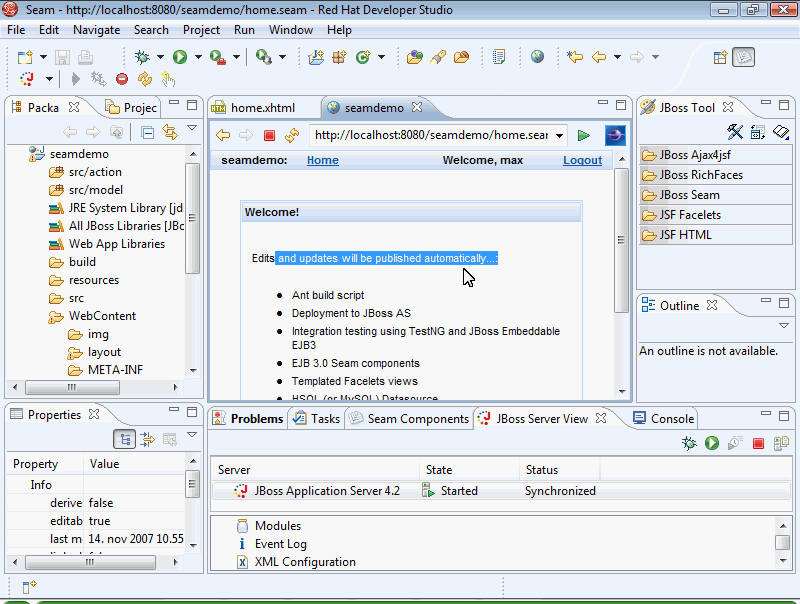This screenshot has width=800, height=604.
Task: Click inside the browser URL address field
Action: click(x=432, y=135)
